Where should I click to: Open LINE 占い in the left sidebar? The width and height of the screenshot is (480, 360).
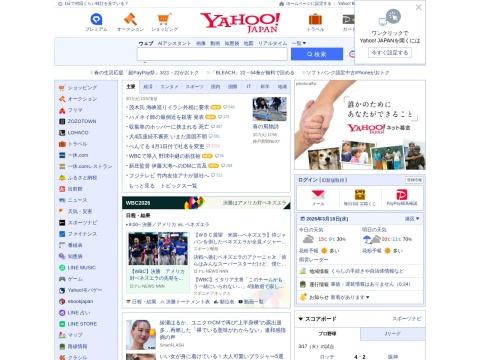75,313
